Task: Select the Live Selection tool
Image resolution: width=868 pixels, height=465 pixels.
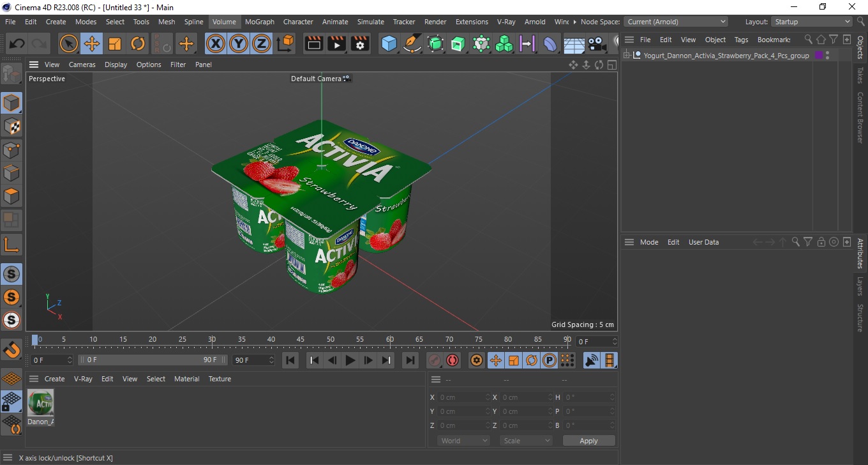Action: (x=68, y=43)
